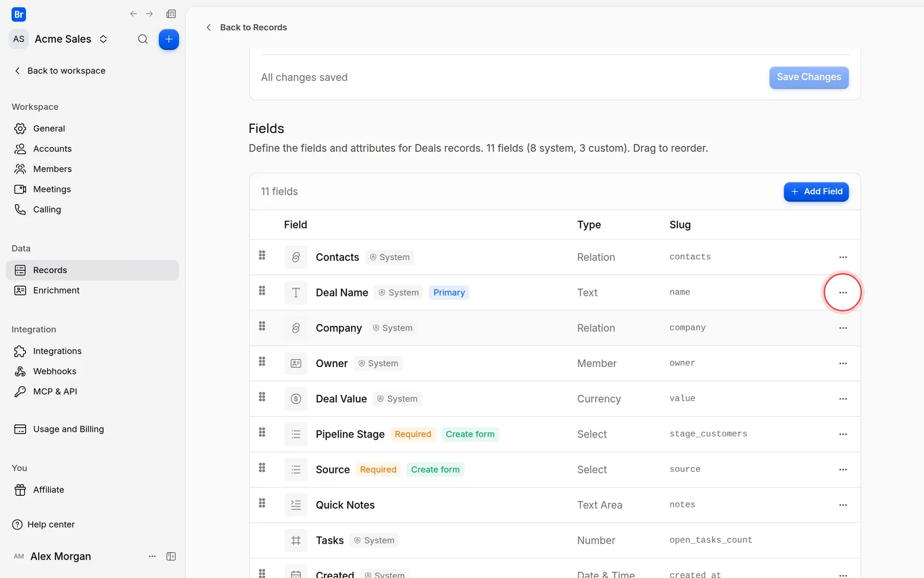This screenshot has height=578, width=924.
Task: Navigate forward with the right arrow icon
Action: pyautogui.click(x=150, y=14)
